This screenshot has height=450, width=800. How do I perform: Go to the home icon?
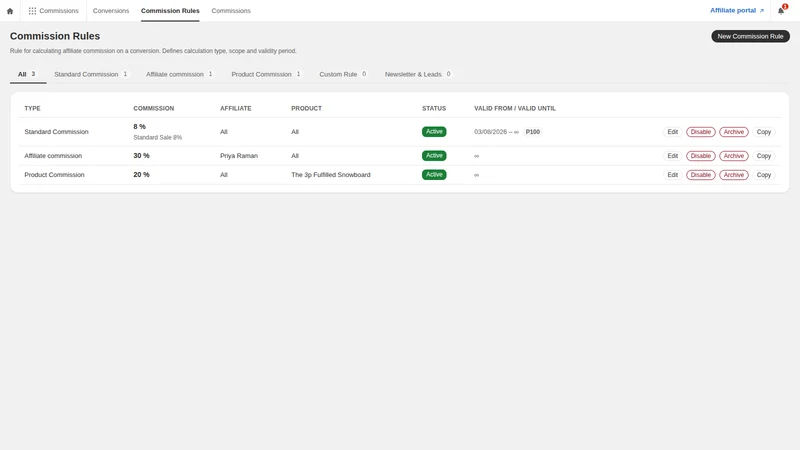click(10, 11)
